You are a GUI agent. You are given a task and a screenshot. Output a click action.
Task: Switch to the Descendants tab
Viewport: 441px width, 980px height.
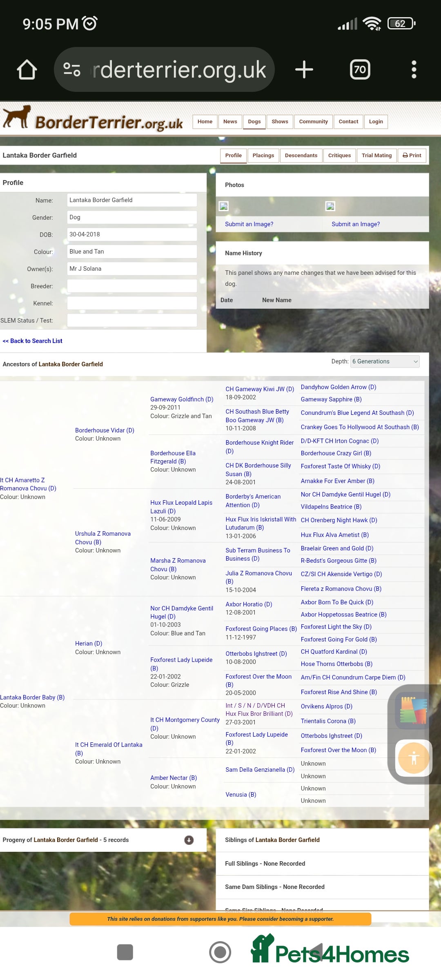301,156
